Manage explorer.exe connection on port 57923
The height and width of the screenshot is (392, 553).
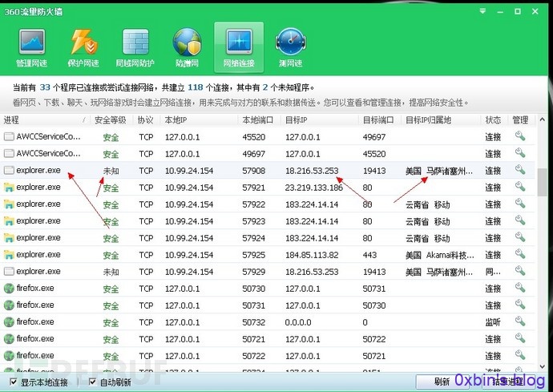pyautogui.click(x=520, y=220)
